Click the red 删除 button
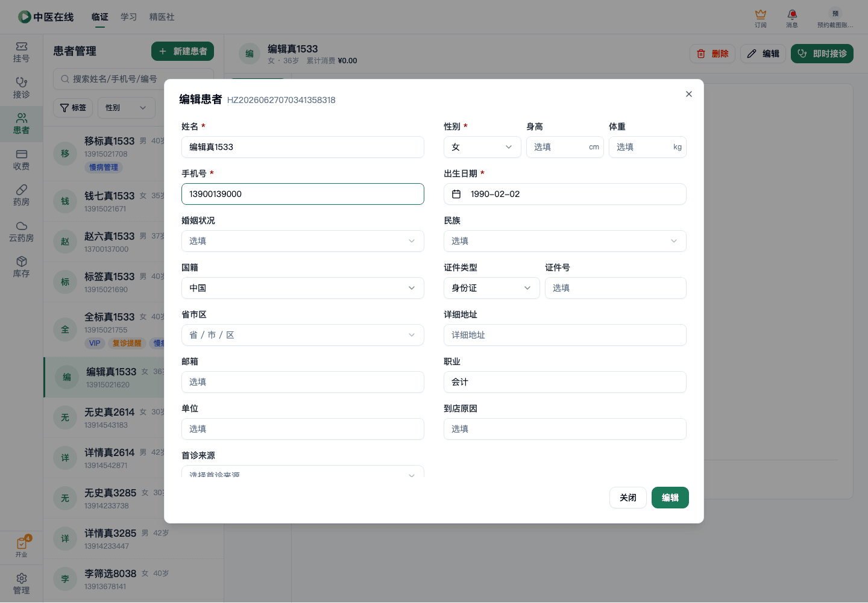 pos(712,54)
